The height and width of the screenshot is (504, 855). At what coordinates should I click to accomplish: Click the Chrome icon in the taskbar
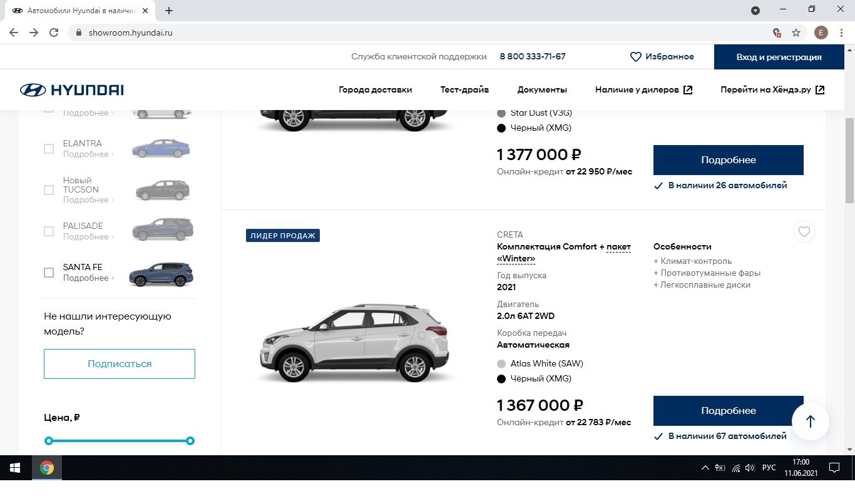click(47, 468)
